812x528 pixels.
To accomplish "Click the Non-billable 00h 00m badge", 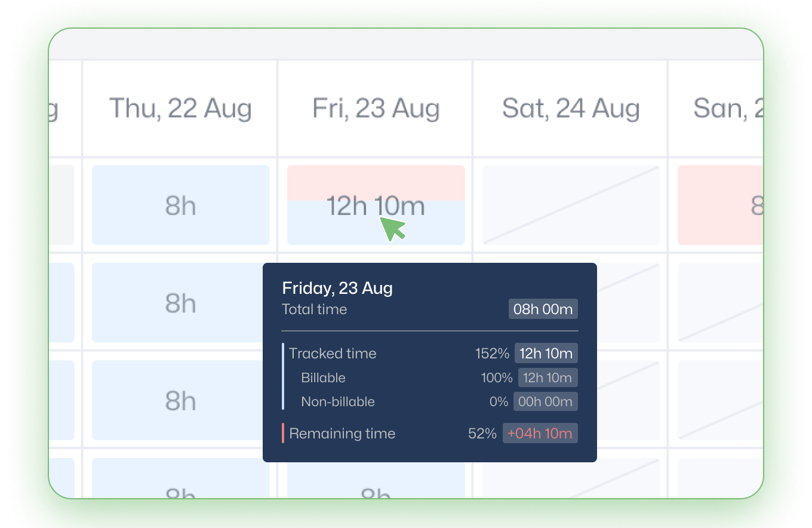I will point(546,401).
